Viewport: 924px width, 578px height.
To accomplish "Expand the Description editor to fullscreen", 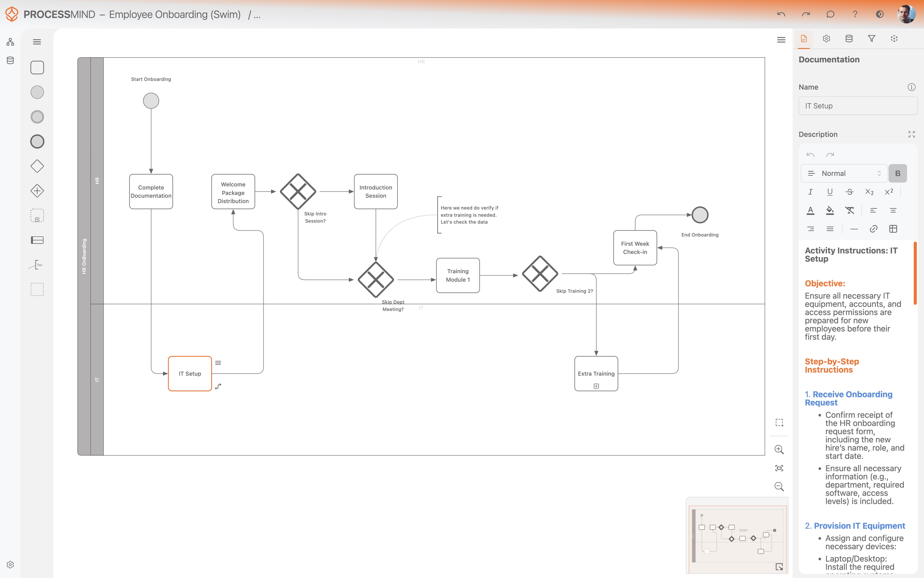I will pos(911,134).
